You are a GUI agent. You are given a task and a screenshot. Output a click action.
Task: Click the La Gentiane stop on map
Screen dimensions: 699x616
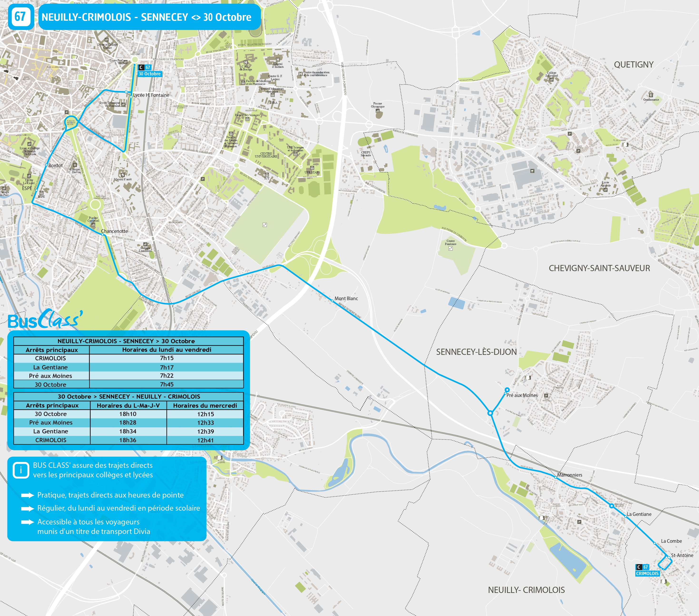[x=626, y=517]
